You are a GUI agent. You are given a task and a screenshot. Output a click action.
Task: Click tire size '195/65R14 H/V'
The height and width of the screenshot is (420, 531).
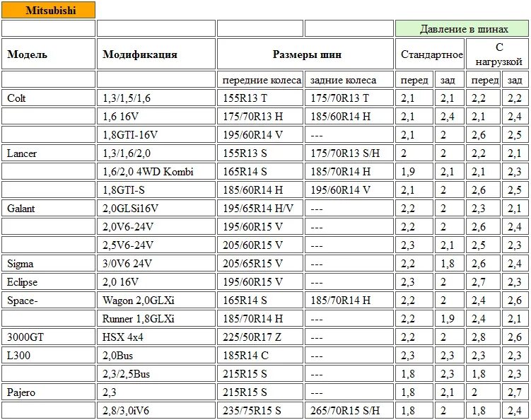pyautogui.click(x=260, y=209)
